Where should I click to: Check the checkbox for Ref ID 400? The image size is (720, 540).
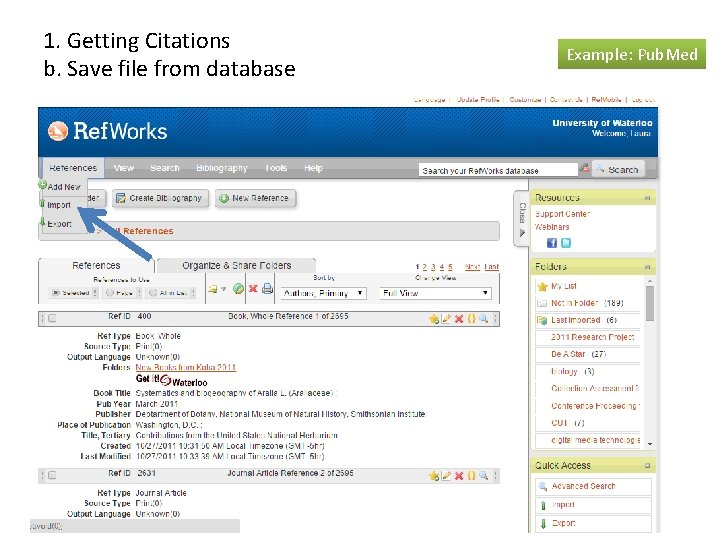52,318
